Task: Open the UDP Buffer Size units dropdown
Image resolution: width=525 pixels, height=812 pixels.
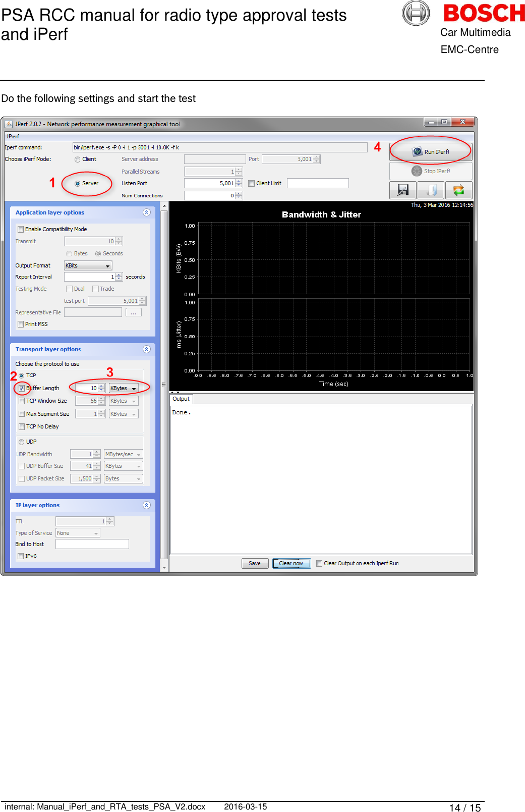Action: click(x=123, y=466)
